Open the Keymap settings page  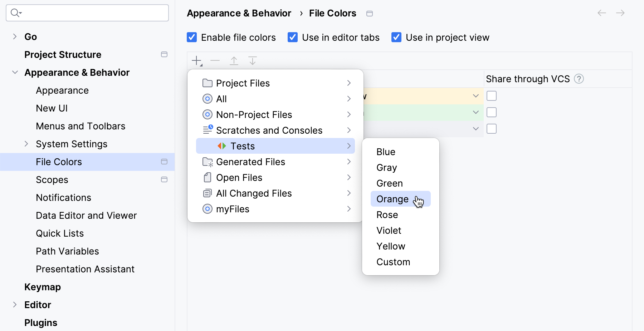pyautogui.click(x=43, y=287)
